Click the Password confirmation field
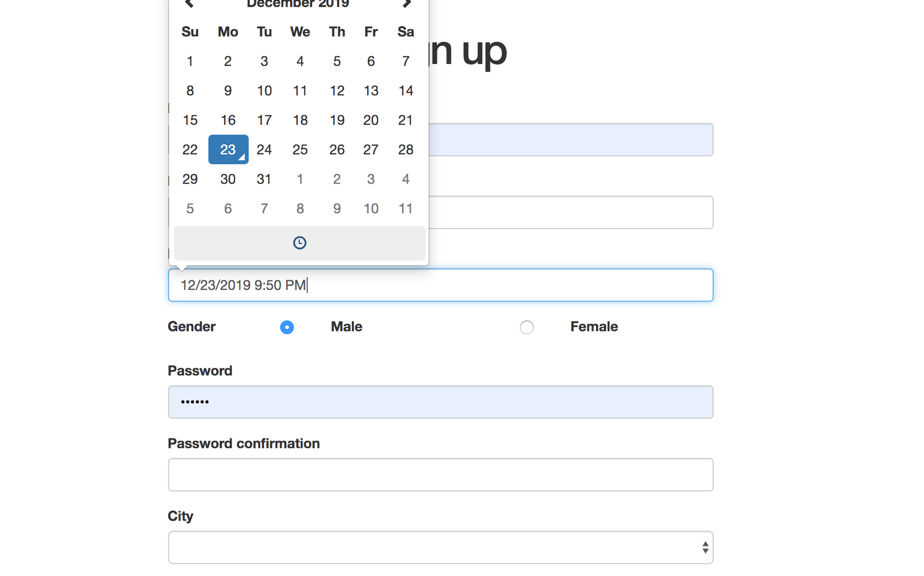The image size is (924, 576). pyautogui.click(x=440, y=475)
